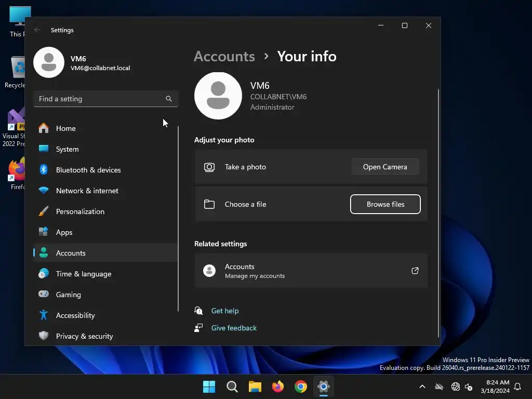Click the sidebar navigation scrollbar
Image resolution: width=532 pixels, height=399 pixels.
point(178,219)
